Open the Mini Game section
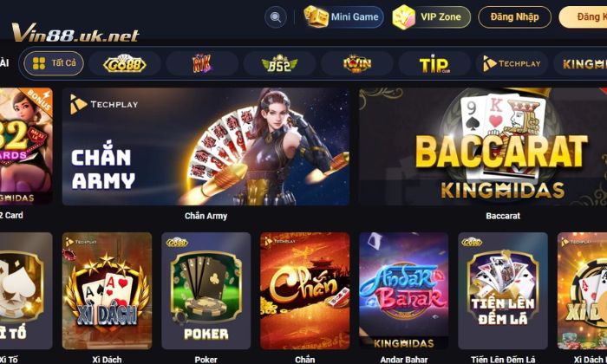Viewport: 607px width, 364px height. coord(343,17)
